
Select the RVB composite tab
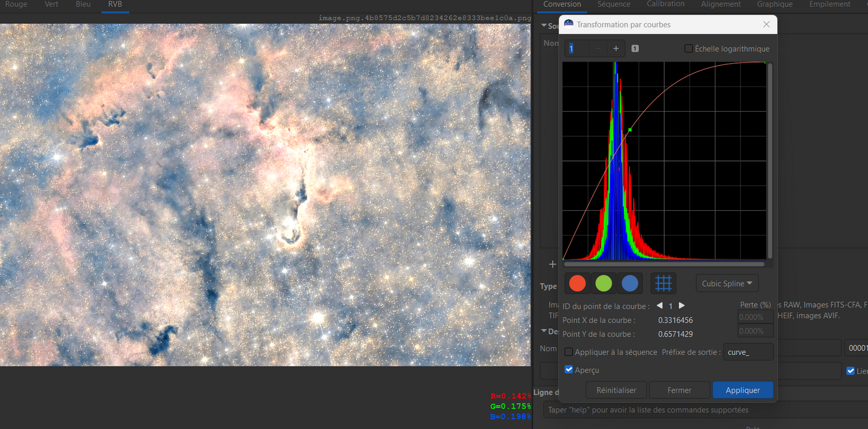pyautogui.click(x=115, y=5)
